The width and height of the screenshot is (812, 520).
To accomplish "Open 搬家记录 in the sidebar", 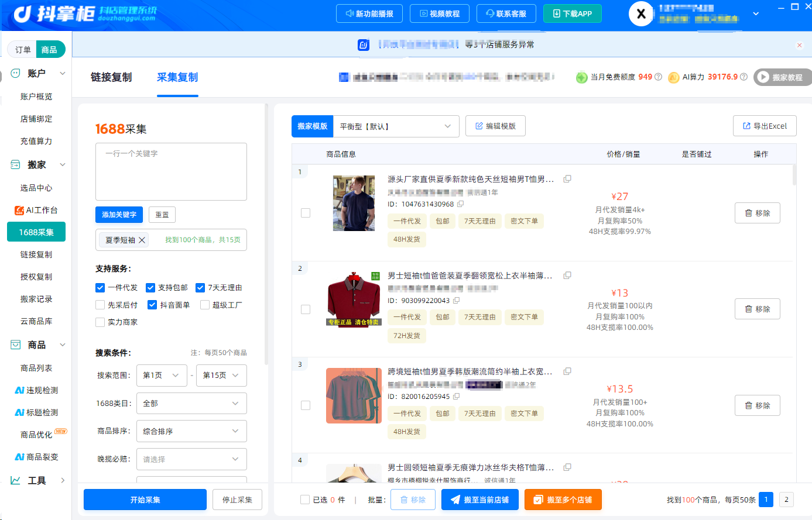I will click(x=36, y=299).
